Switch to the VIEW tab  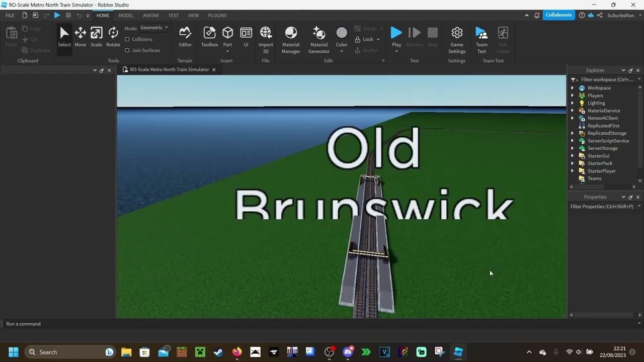click(193, 16)
